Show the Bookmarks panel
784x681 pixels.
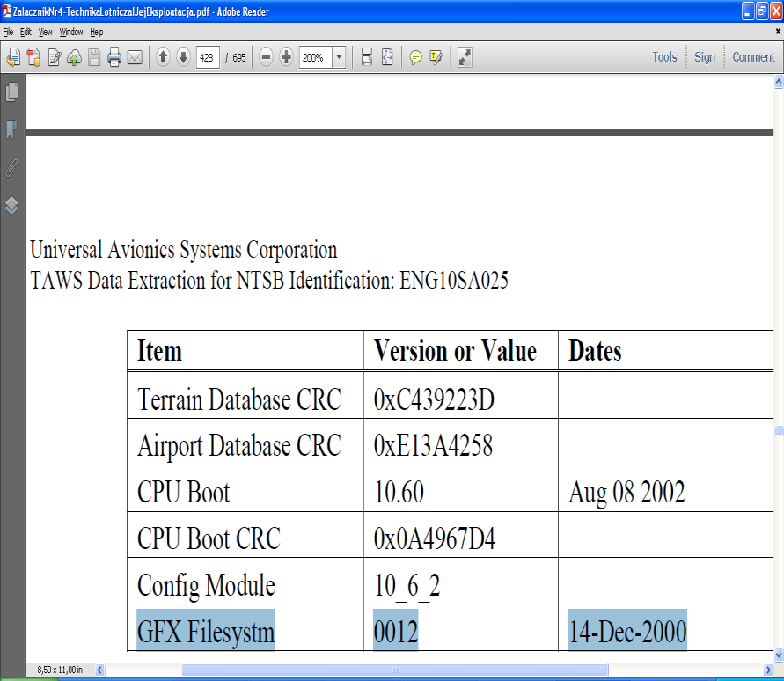[x=12, y=129]
